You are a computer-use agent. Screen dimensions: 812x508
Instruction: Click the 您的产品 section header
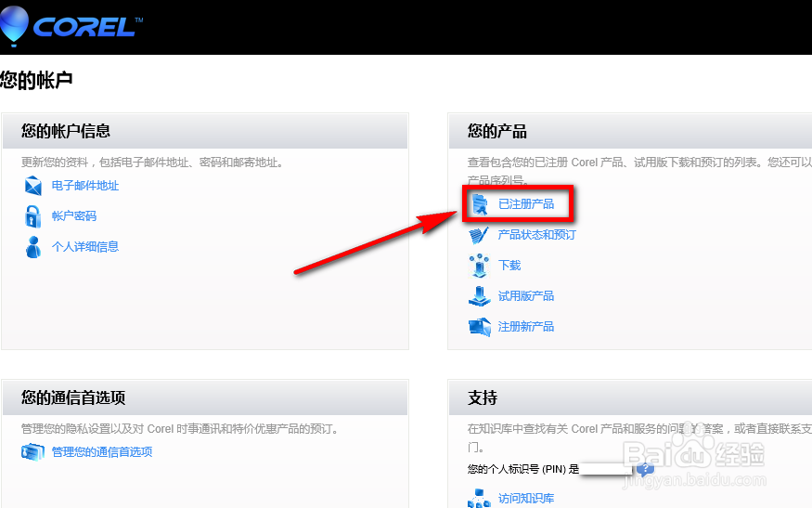pyautogui.click(x=630, y=131)
